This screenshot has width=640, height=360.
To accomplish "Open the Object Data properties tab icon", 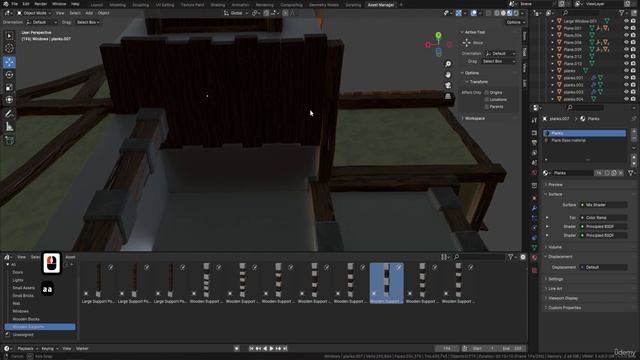I will coord(534,247).
